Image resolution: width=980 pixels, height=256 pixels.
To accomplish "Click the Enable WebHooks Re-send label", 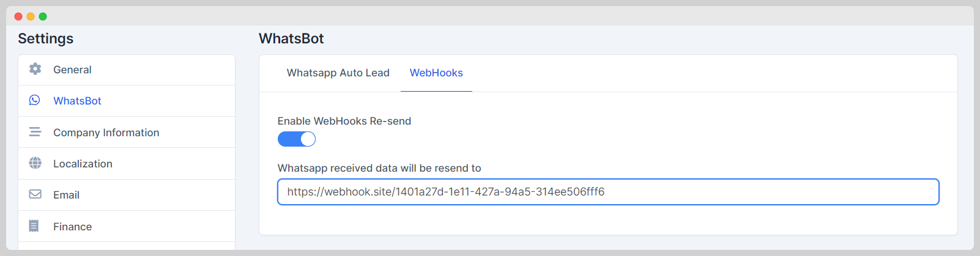I will pos(344,121).
